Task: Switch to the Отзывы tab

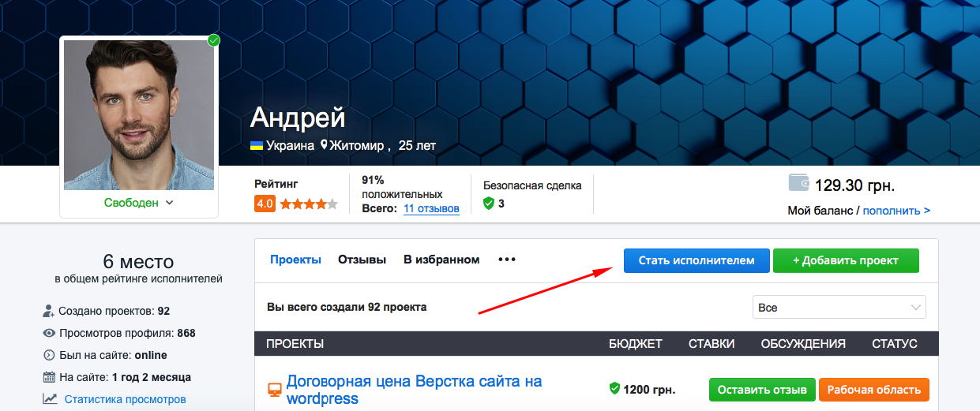Action: click(x=362, y=260)
